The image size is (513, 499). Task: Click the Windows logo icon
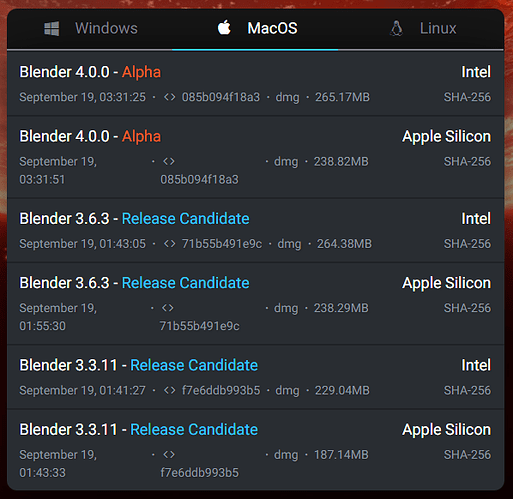tap(52, 28)
